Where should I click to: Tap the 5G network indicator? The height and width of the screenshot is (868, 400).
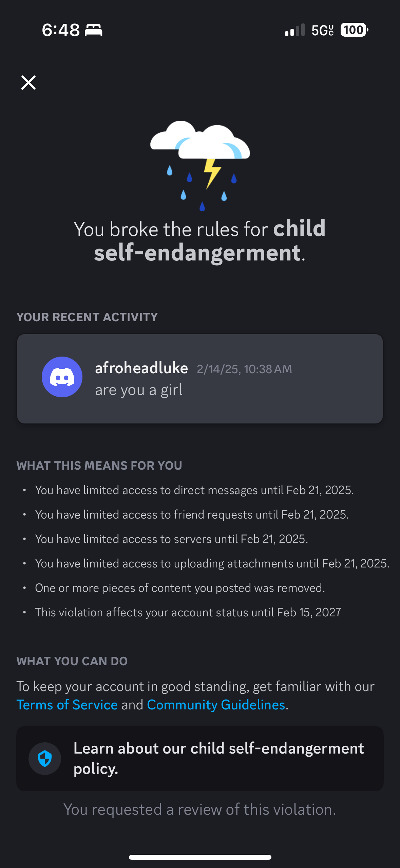[323, 30]
